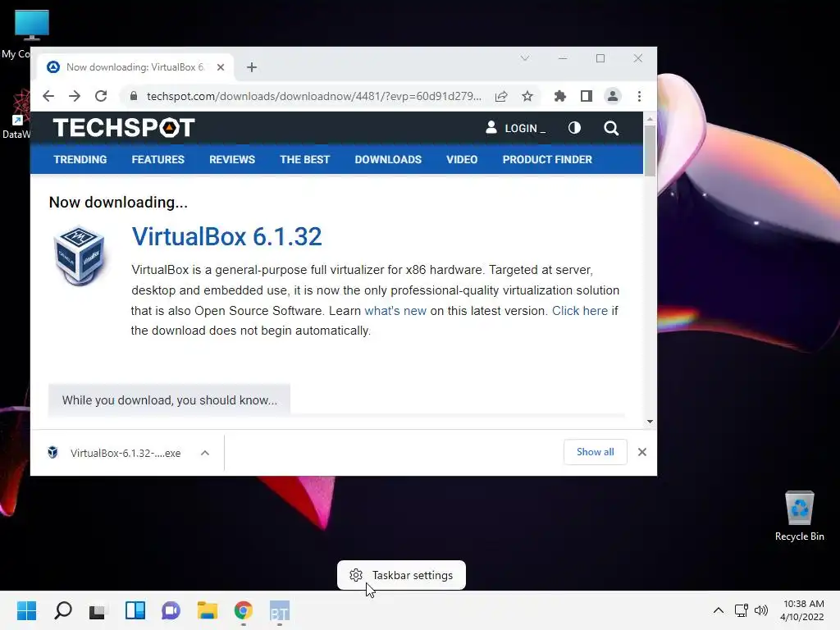Open the REVIEWS section

pyautogui.click(x=232, y=160)
